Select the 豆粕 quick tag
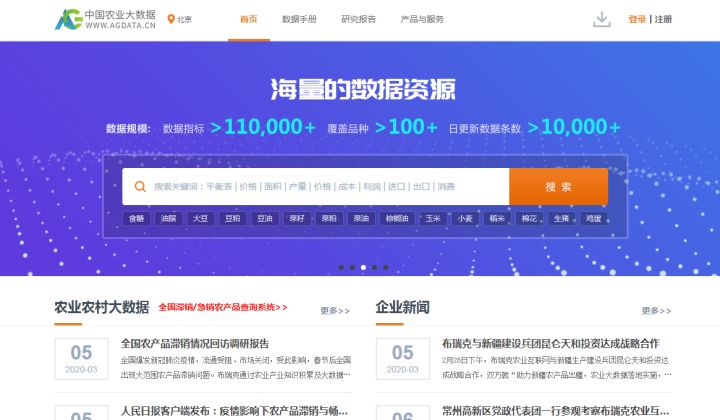The height and width of the screenshot is (420, 720). pyautogui.click(x=233, y=218)
